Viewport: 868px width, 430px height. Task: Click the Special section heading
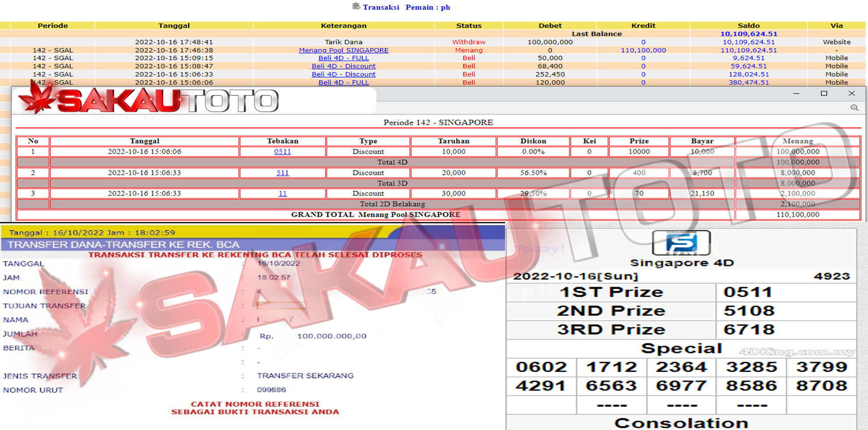point(681,348)
